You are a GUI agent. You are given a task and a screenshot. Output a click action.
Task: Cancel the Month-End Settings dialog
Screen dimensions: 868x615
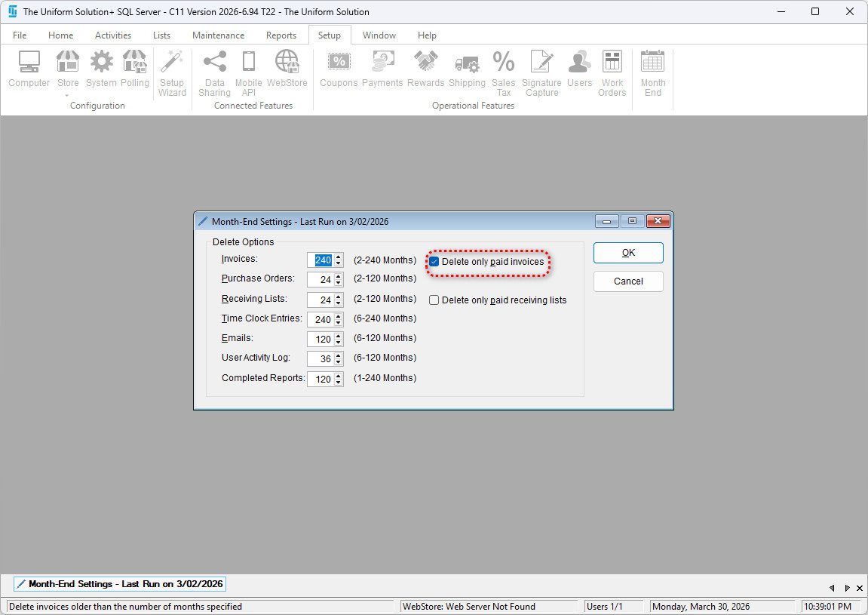point(627,281)
